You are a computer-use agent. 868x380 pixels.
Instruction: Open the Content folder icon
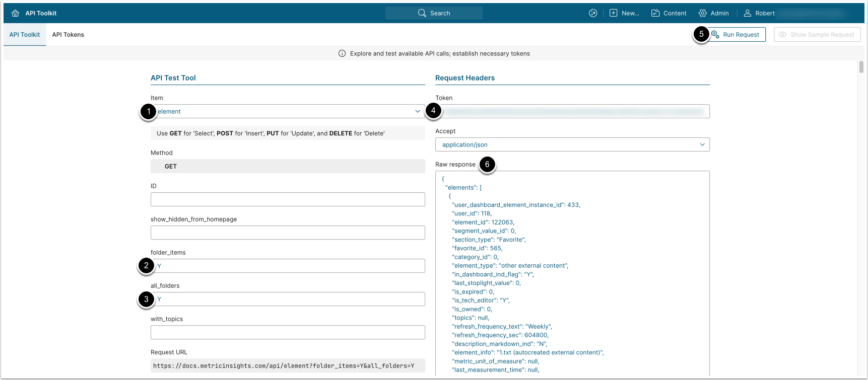[655, 13]
